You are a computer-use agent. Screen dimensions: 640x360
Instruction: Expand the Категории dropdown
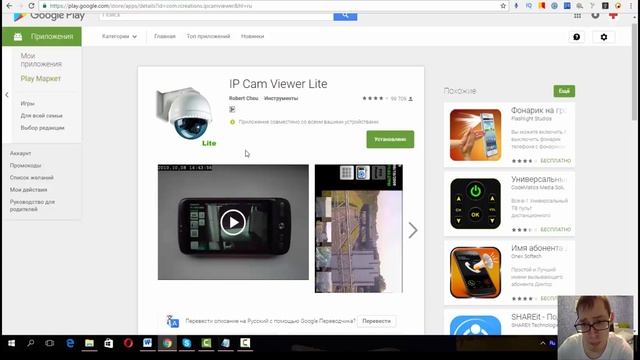click(x=119, y=36)
